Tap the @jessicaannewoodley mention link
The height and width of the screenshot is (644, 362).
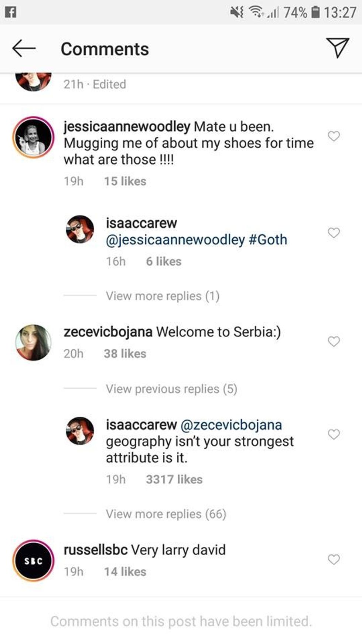point(175,240)
